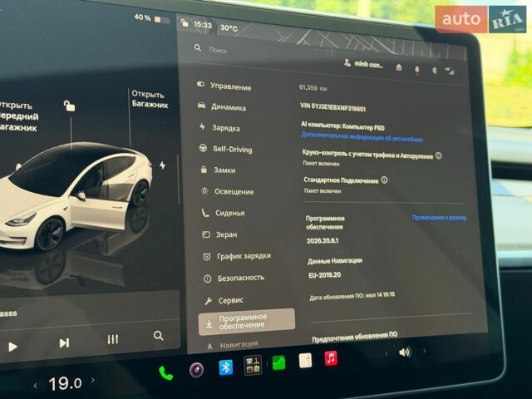532x399 pixels.
Task: Open Сиденья seats settings
Action: (224, 213)
